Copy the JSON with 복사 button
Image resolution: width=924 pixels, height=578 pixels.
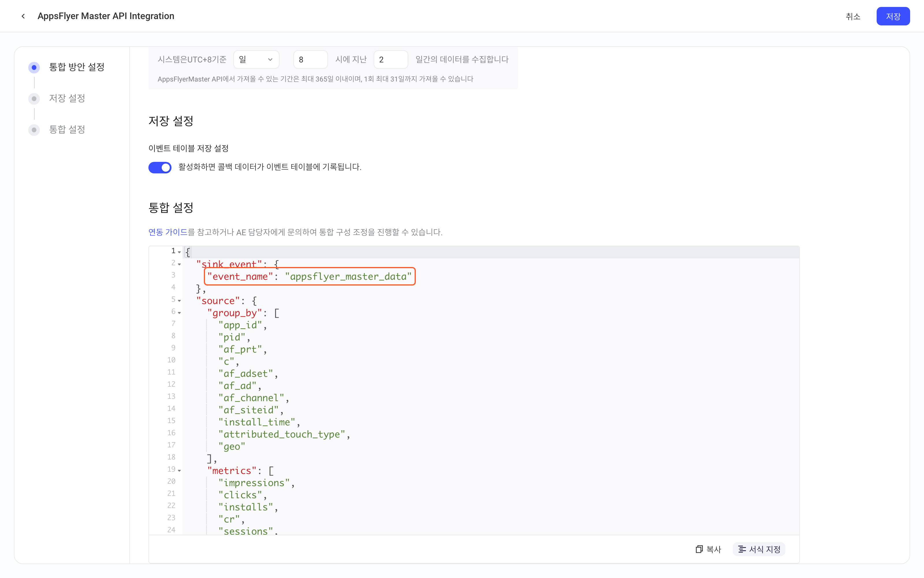[708, 549]
